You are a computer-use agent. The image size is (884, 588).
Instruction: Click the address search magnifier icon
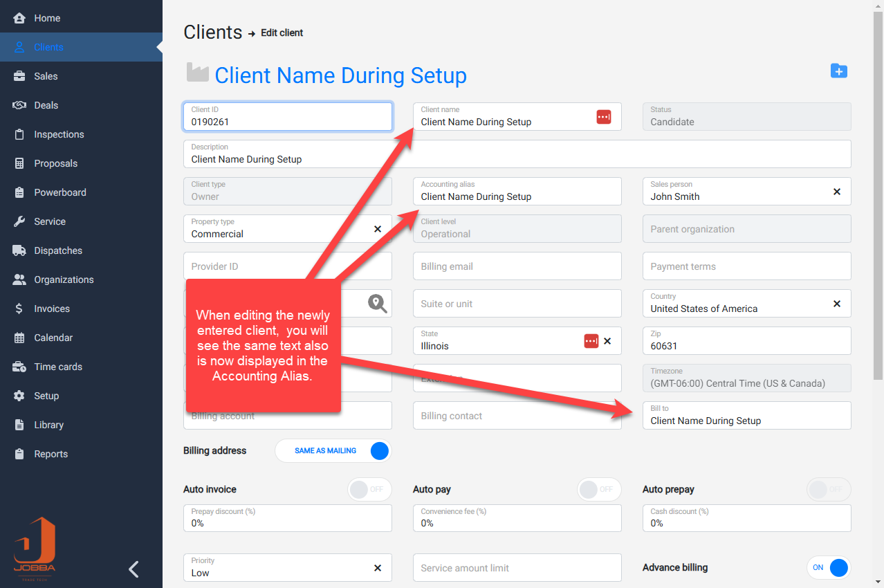[377, 303]
